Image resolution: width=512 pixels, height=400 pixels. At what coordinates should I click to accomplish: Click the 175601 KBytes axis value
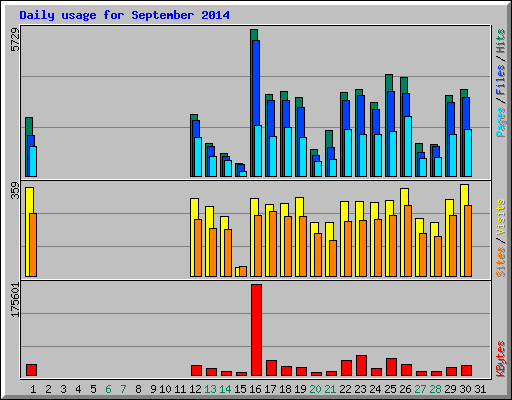15,300
